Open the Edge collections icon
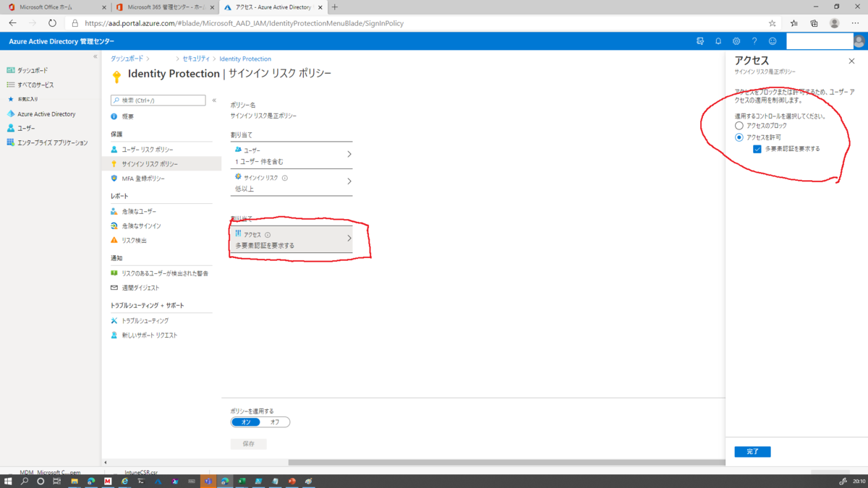The height and width of the screenshot is (488, 868). click(814, 23)
